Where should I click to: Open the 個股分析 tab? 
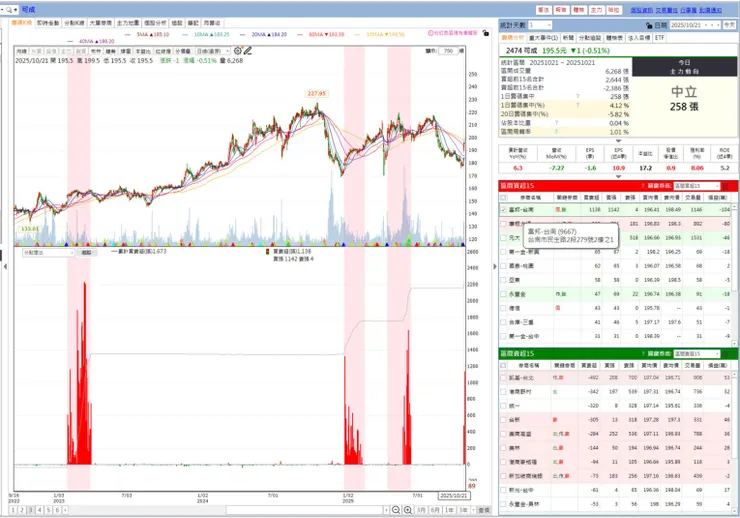(x=155, y=23)
